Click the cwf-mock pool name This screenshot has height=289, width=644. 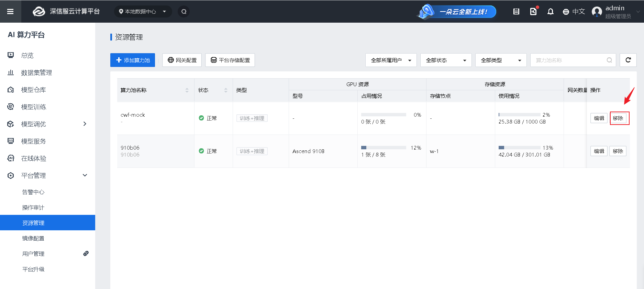pos(133,115)
